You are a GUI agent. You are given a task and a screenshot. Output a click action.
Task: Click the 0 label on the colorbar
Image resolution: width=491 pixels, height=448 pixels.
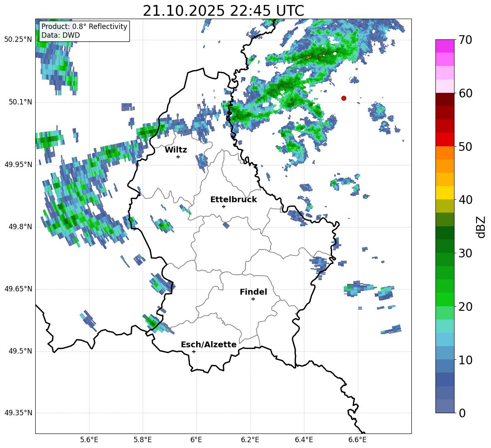tap(462, 413)
